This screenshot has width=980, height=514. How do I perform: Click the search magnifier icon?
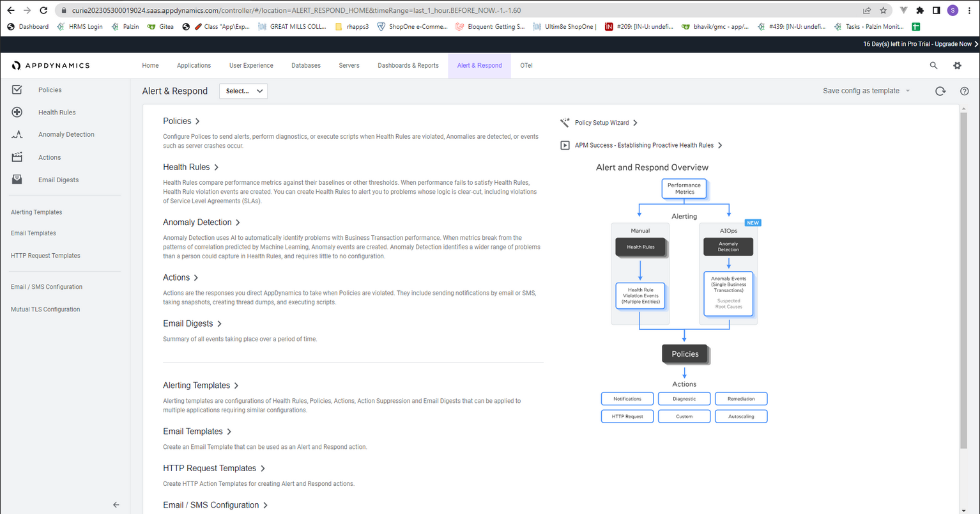coord(933,65)
